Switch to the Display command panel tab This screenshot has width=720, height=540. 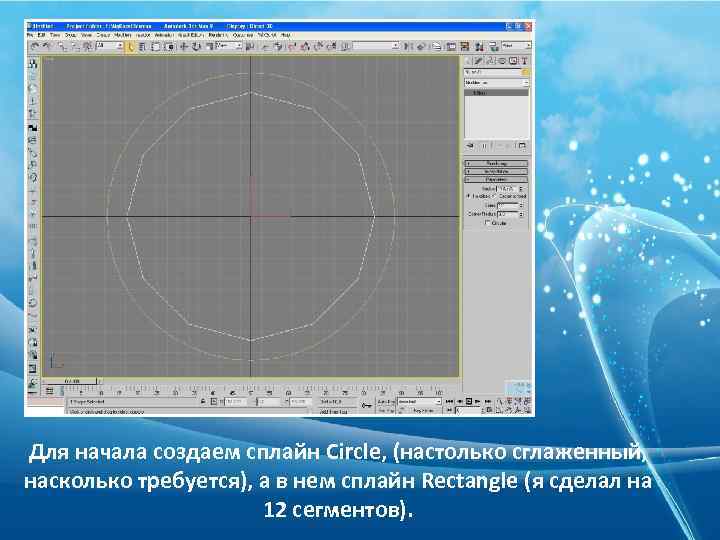point(513,60)
